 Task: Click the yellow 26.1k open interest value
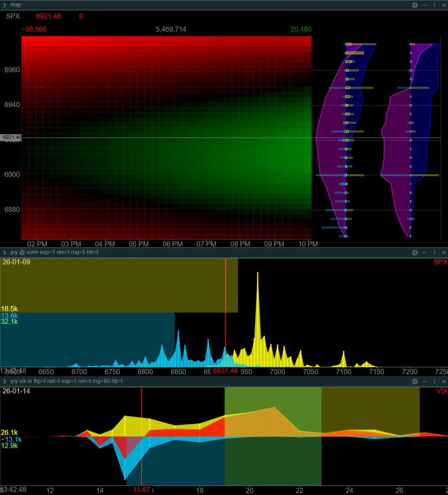pyautogui.click(x=9, y=433)
